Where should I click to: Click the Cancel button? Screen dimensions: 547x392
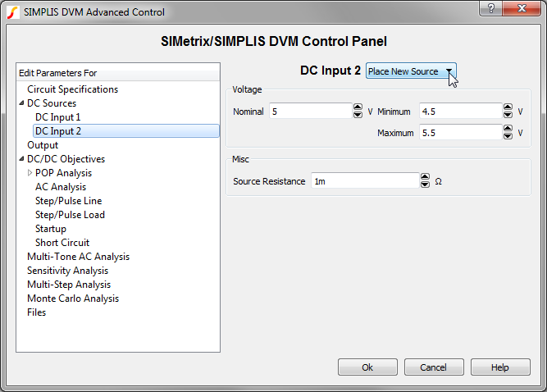click(x=433, y=367)
